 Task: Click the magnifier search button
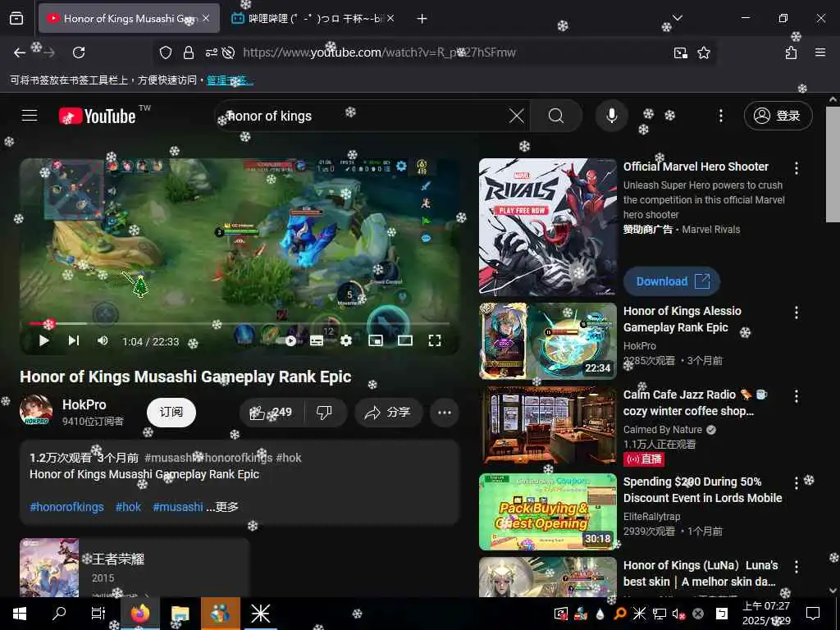(556, 116)
